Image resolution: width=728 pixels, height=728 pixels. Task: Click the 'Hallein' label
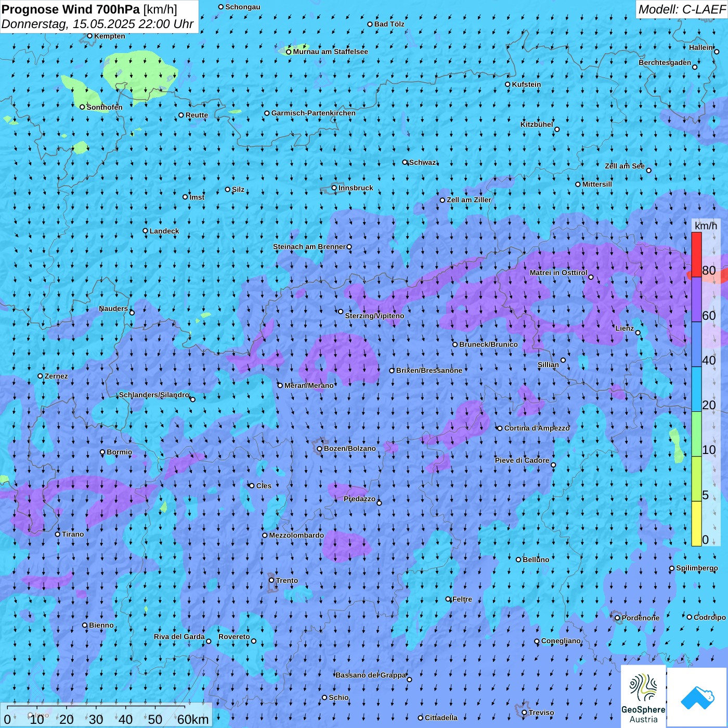[x=701, y=47]
